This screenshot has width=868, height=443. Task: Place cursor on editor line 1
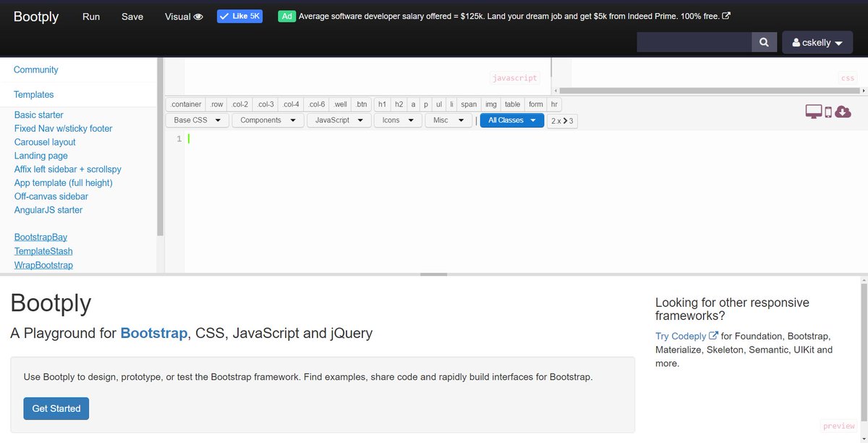coord(524,139)
